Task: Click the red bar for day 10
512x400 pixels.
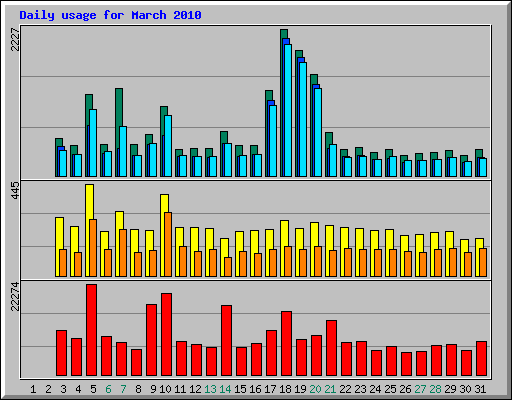Action: [x=167, y=335]
